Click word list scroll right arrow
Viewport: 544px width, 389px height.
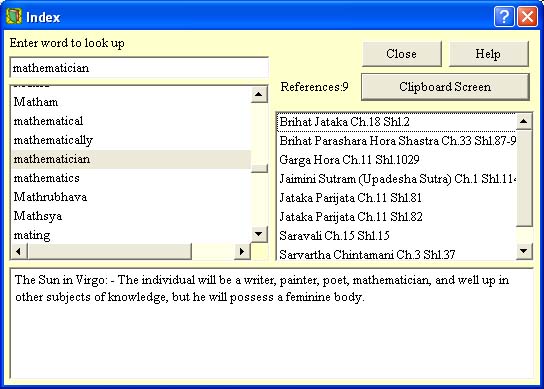click(x=242, y=251)
